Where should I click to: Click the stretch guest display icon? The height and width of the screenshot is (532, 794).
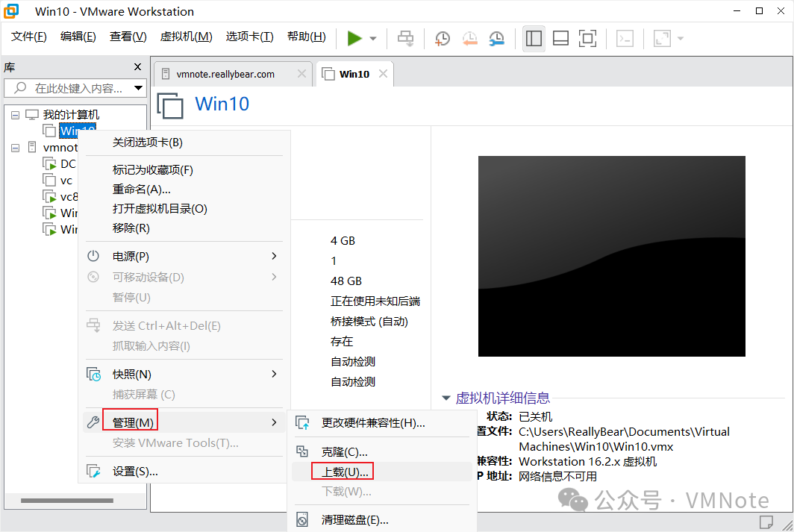pyautogui.click(x=663, y=39)
